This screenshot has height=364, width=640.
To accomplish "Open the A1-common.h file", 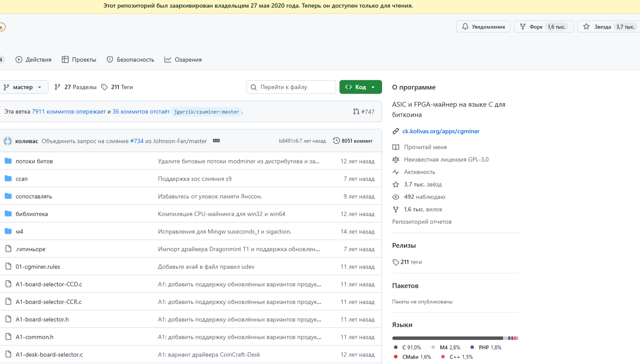I will 34,337.
